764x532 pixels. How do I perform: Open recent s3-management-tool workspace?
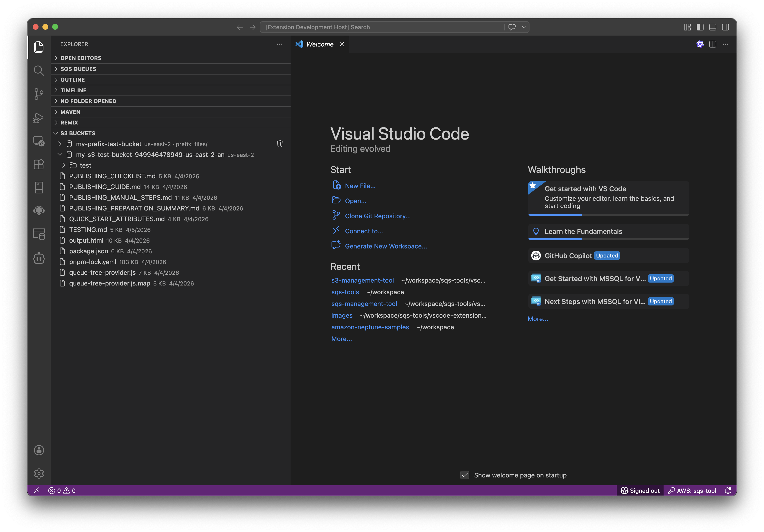pyautogui.click(x=362, y=280)
